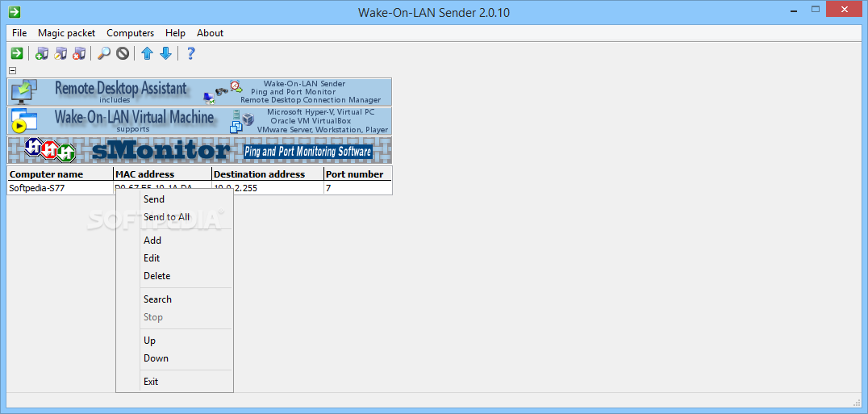Click the Stop search toolbar icon
The height and width of the screenshot is (414, 868).
point(123,53)
